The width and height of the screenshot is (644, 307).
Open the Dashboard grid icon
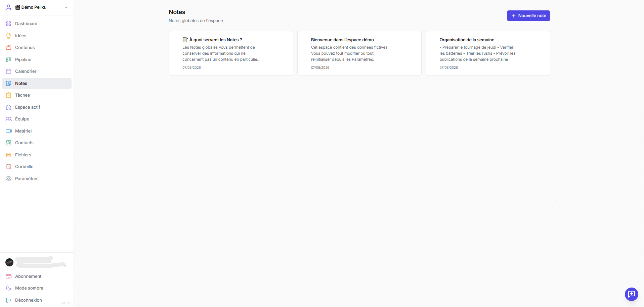tap(9, 24)
